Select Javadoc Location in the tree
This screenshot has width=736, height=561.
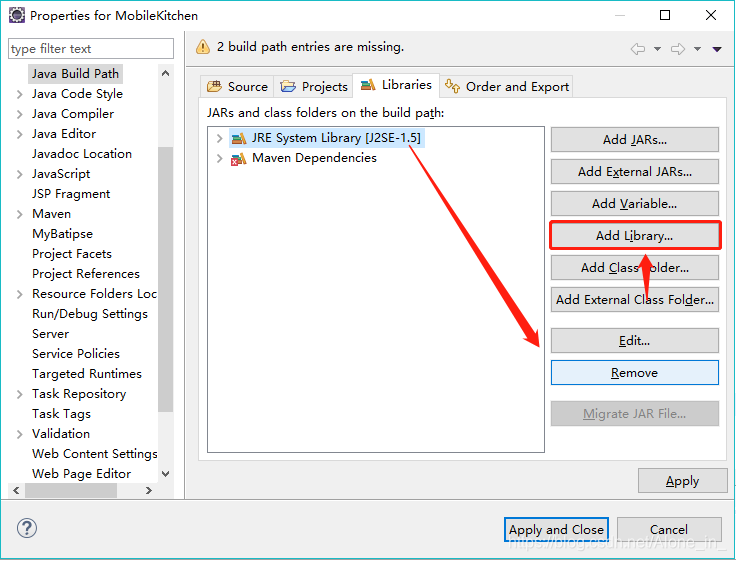(82, 154)
